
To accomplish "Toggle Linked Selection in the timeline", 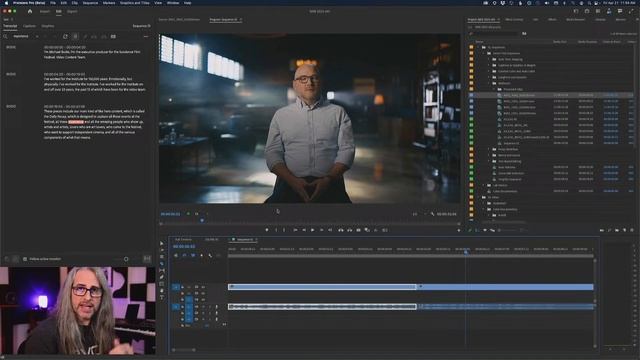I will pyautogui.click(x=193, y=256).
